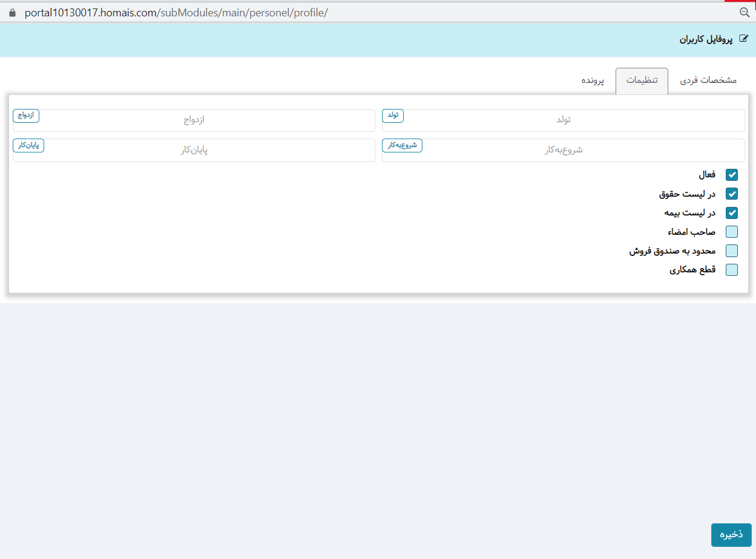Click the small تولد label badge

click(x=393, y=116)
